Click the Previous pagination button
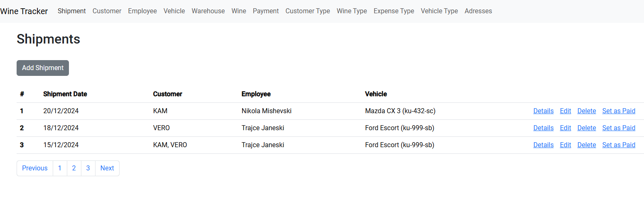Image resolution: width=644 pixels, height=199 pixels. coord(35,168)
